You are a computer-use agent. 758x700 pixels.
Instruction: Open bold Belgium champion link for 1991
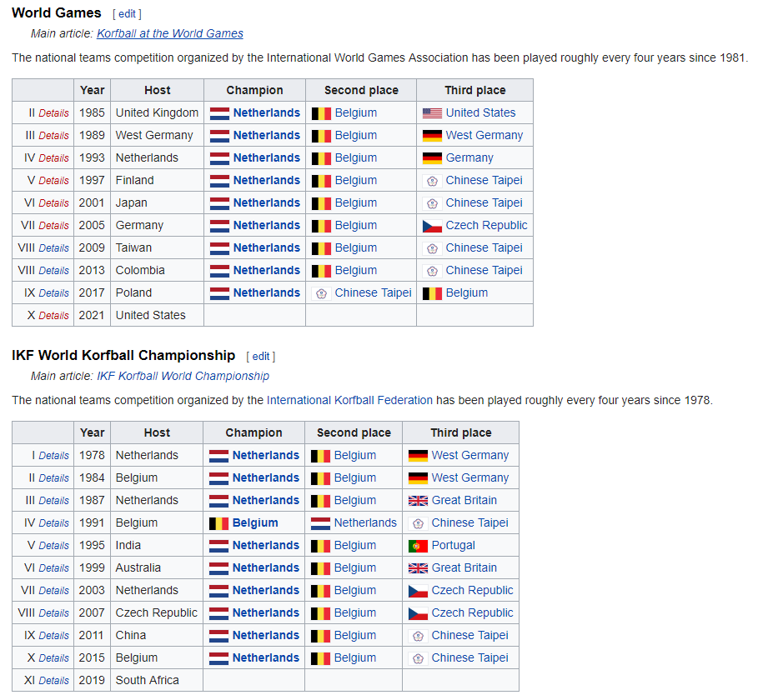click(x=255, y=522)
